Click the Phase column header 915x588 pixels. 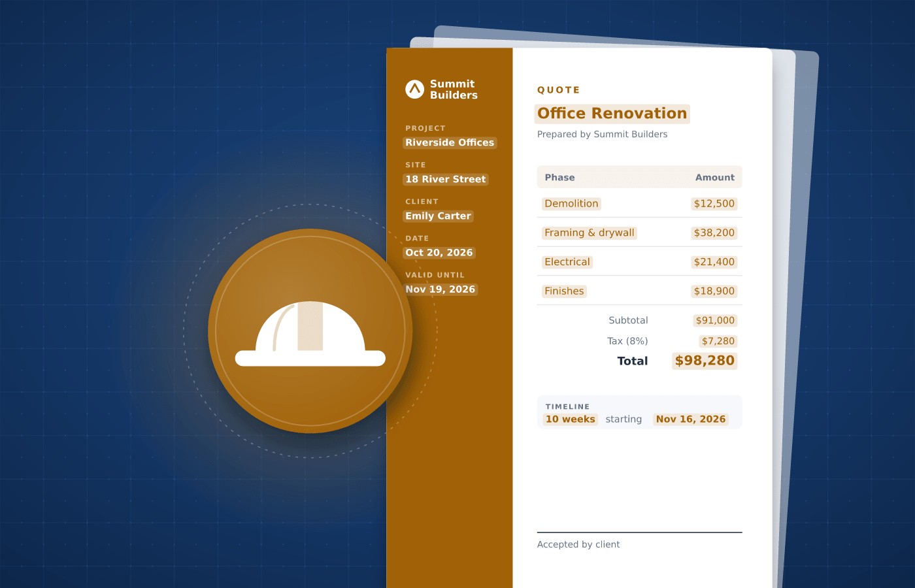click(560, 178)
